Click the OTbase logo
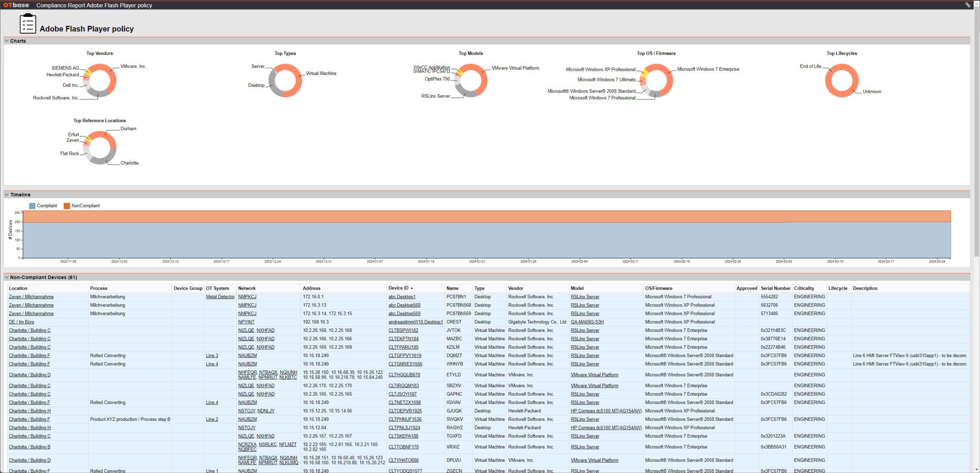 16,5
